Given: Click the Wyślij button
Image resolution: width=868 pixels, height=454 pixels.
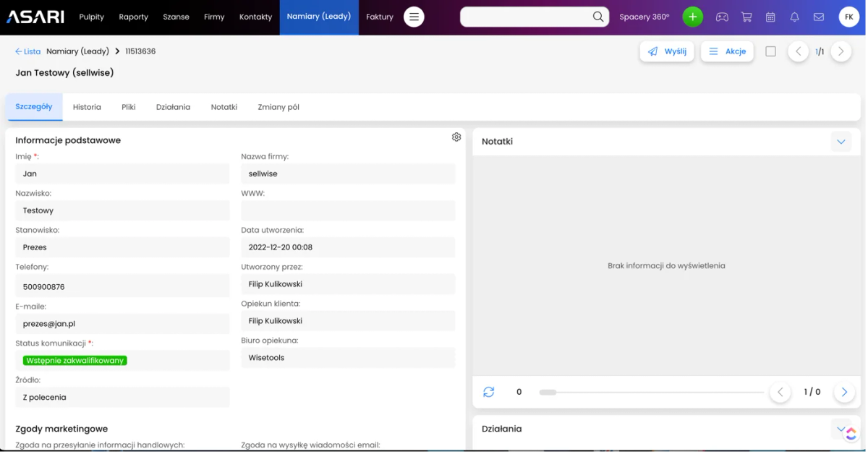Looking at the screenshot, I should [667, 51].
